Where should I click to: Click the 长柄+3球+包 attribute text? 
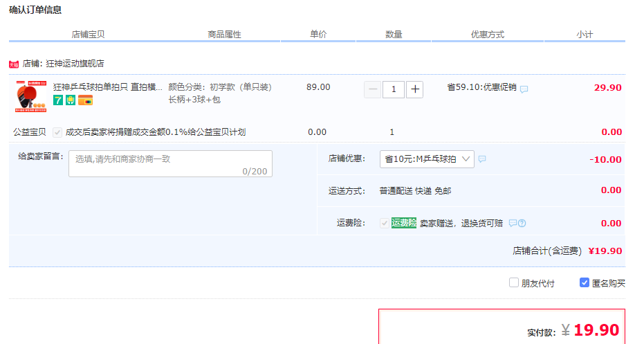[x=194, y=100]
